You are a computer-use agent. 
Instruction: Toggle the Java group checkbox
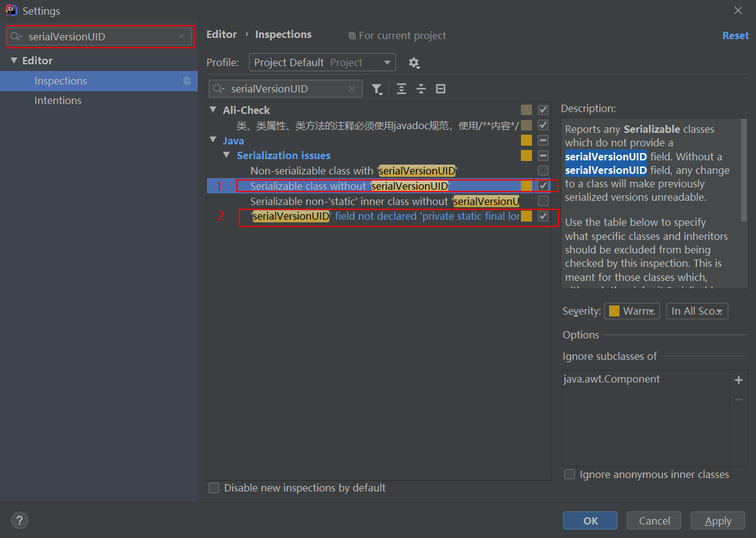[543, 141]
